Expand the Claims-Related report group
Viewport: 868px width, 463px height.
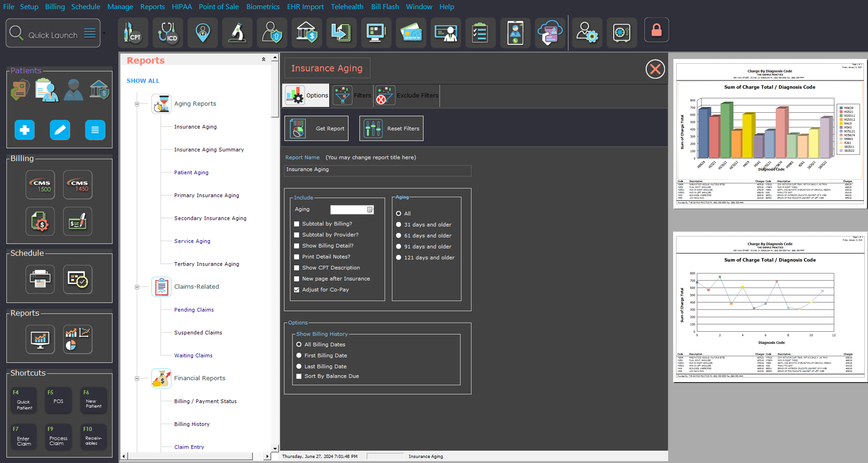[x=137, y=287]
